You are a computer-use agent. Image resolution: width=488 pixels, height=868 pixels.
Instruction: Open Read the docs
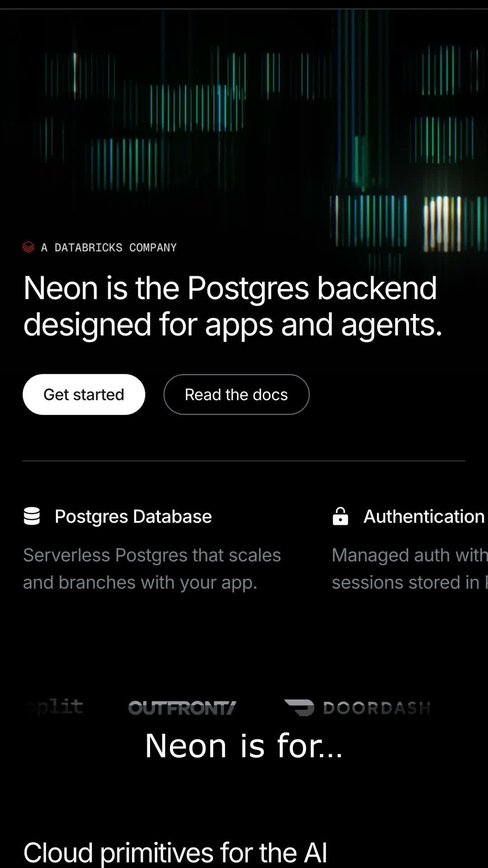pyautogui.click(x=236, y=394)
